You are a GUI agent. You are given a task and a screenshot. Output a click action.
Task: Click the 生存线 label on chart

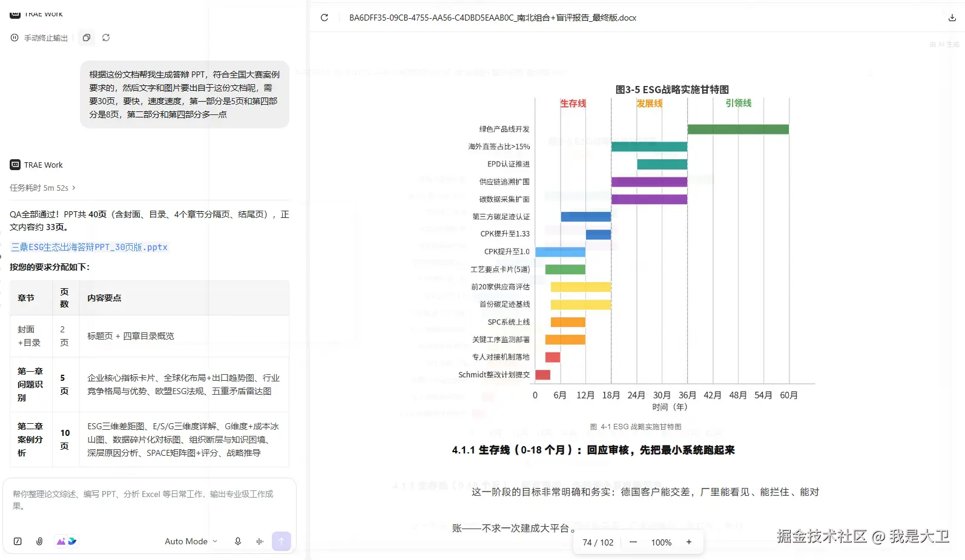(573, 104)
